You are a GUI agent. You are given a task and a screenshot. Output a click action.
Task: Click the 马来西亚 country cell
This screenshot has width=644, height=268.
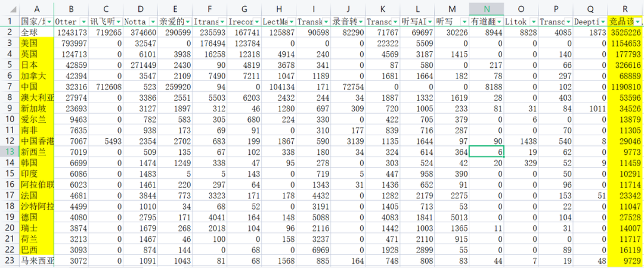tap(36, 260)
